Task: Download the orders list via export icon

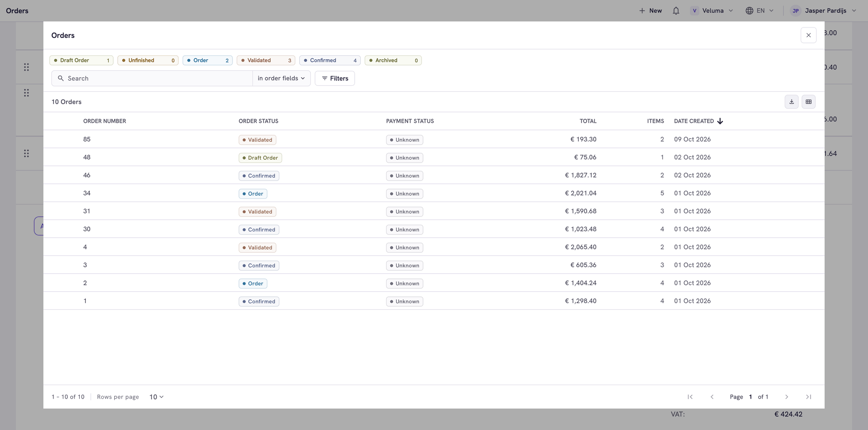Action: 792,102
